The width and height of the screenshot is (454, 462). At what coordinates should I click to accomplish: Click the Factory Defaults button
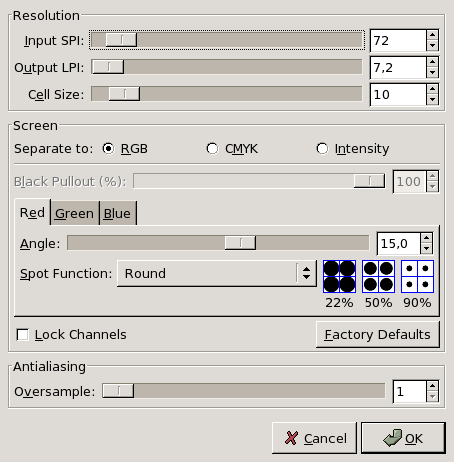pyautogui.click(x=378, y=335)
